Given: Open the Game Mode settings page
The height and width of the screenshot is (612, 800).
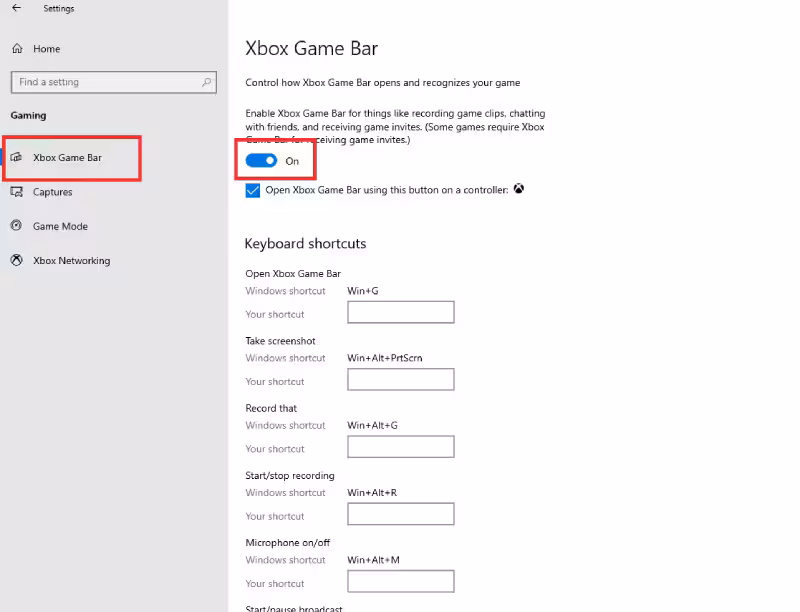Looking at the screenshot, I should tap(60, 226).
